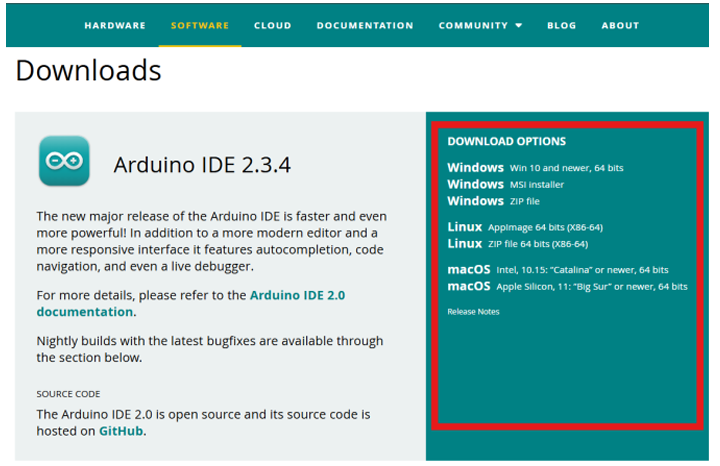Download the Windows MSI installer
720x466 pixels.
(506, 184)
